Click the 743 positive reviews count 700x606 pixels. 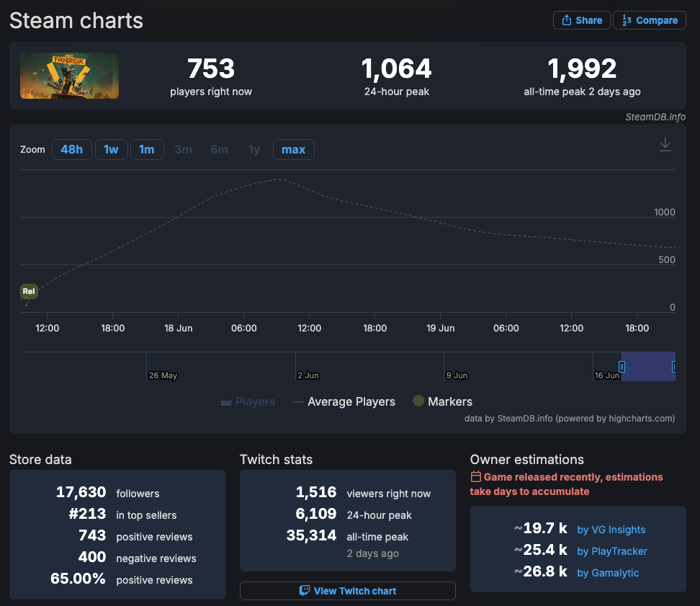click(92, 535)
